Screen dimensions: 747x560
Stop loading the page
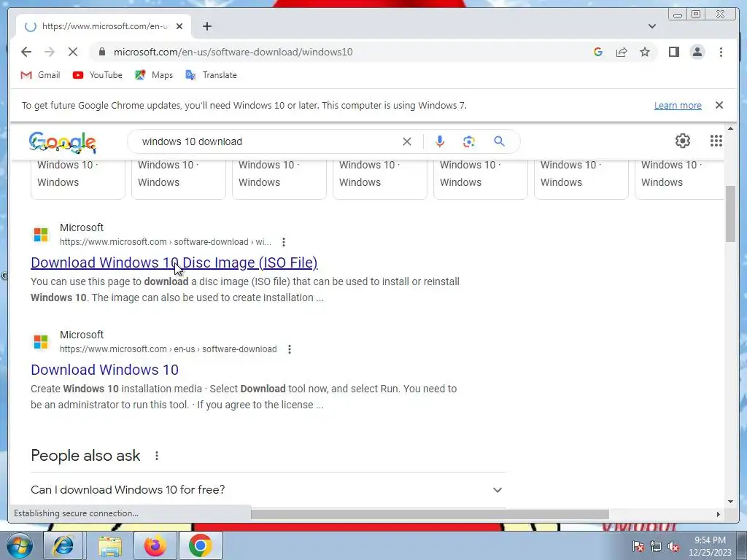(73, 52)
